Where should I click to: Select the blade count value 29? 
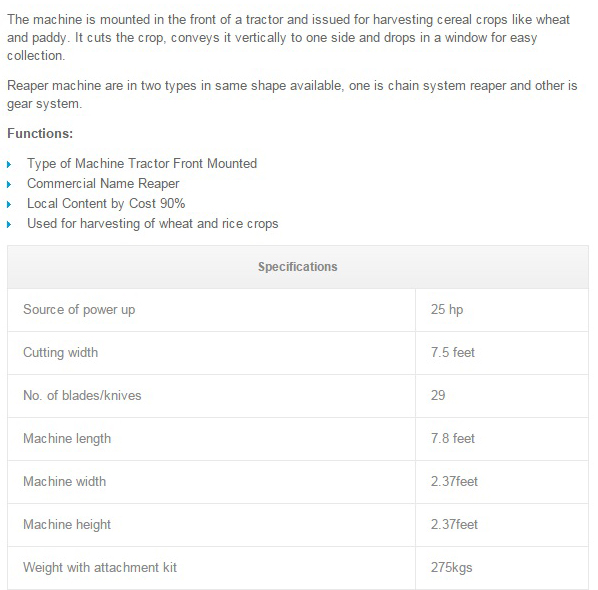(438, 395)
